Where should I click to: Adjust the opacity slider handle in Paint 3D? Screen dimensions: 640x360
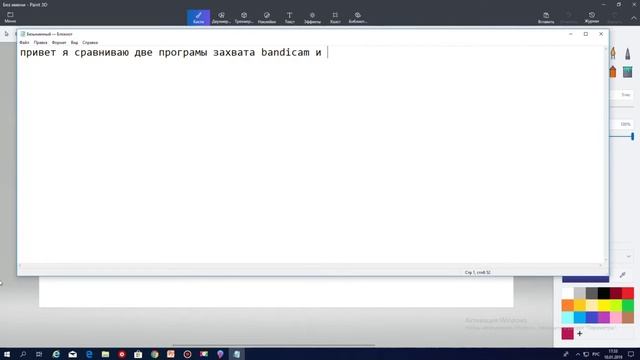(633, 136)
